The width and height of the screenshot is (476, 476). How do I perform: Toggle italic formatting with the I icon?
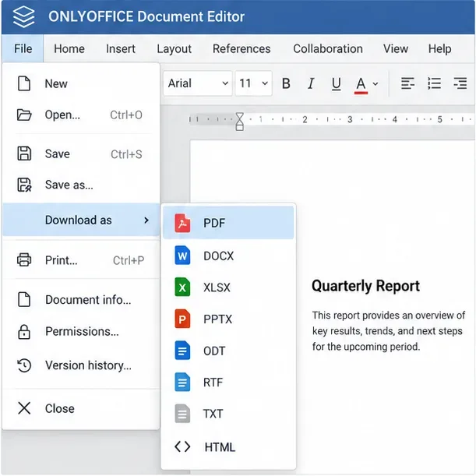311,83
